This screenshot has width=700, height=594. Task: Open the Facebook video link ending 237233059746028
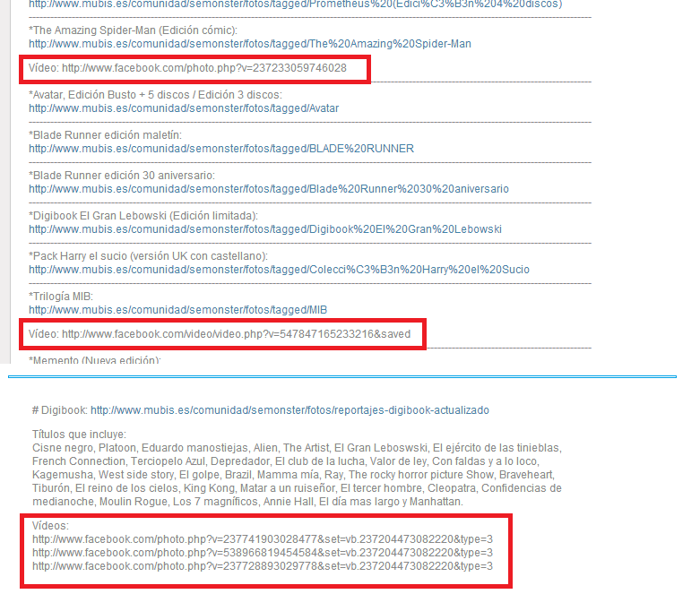[x=203, y=68]
